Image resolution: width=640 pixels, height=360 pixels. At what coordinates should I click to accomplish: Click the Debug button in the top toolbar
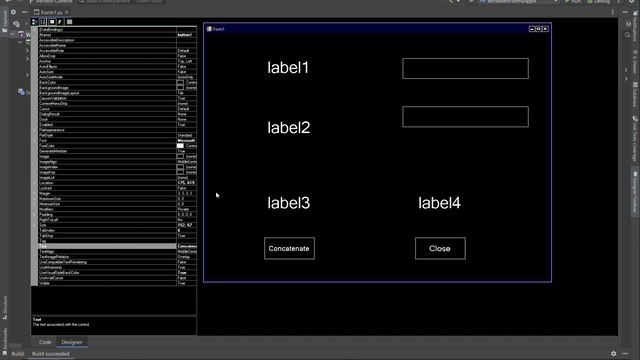click(599, 2)
